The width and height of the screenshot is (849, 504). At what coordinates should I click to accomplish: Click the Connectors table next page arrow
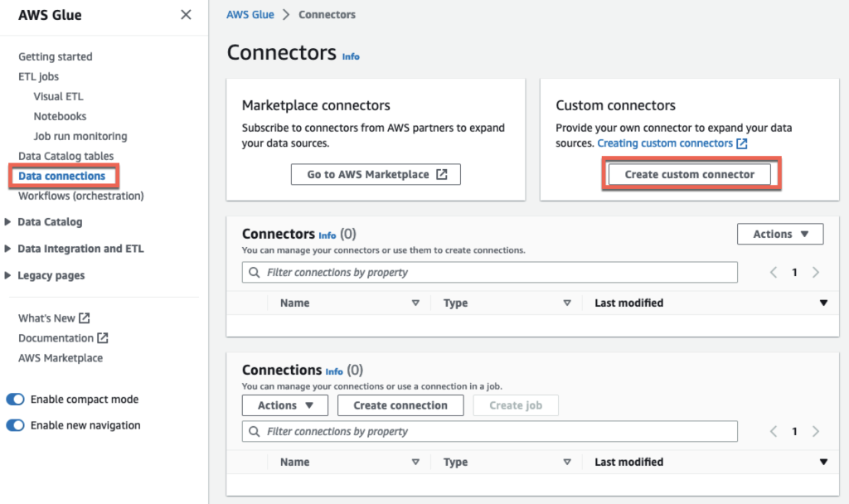point(816,272)
